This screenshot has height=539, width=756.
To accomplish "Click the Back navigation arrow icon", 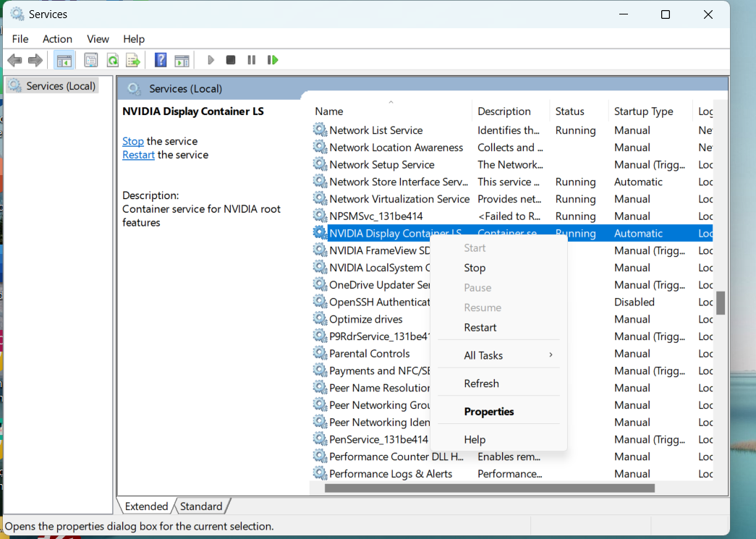I will 14,59.
